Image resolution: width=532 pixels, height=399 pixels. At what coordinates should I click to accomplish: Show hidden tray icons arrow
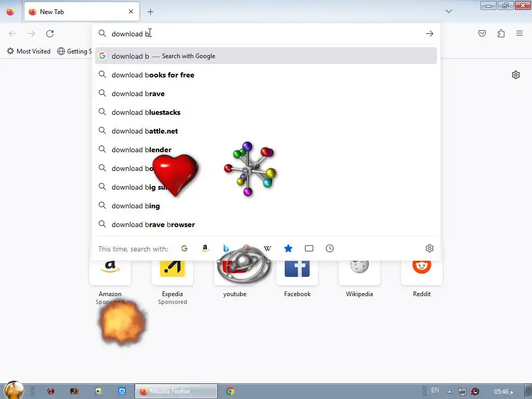[x=449, y=392]
